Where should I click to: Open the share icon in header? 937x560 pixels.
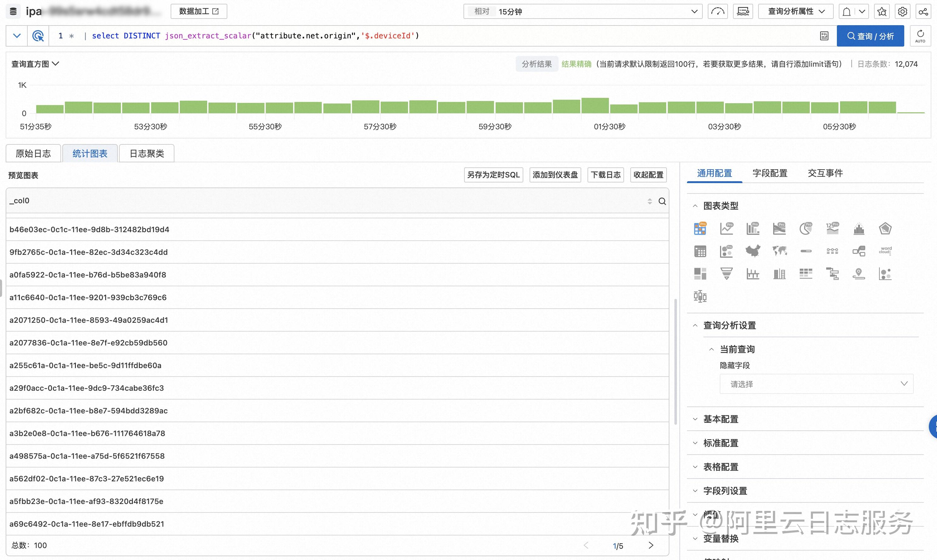[x=923, y=12]
